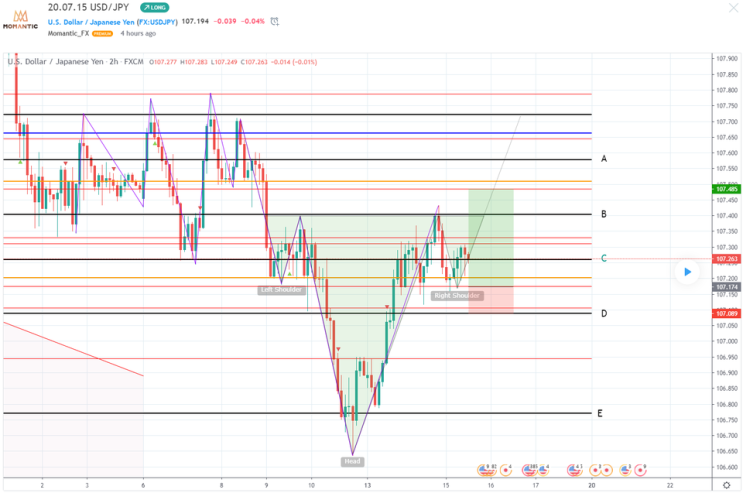
Task: Click chart legend U.S. Dollar / Japanese Yen 2h FXCM
Action: (x=75, y=62)
